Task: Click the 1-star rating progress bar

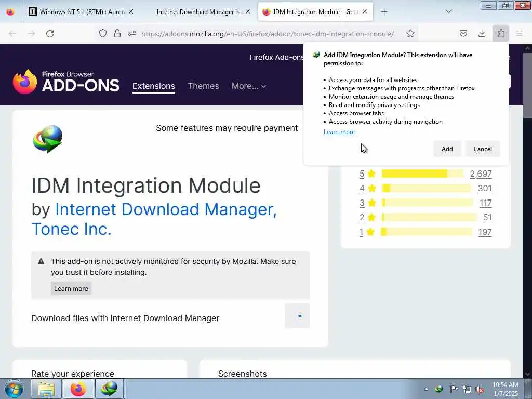Action: [427, 232]
